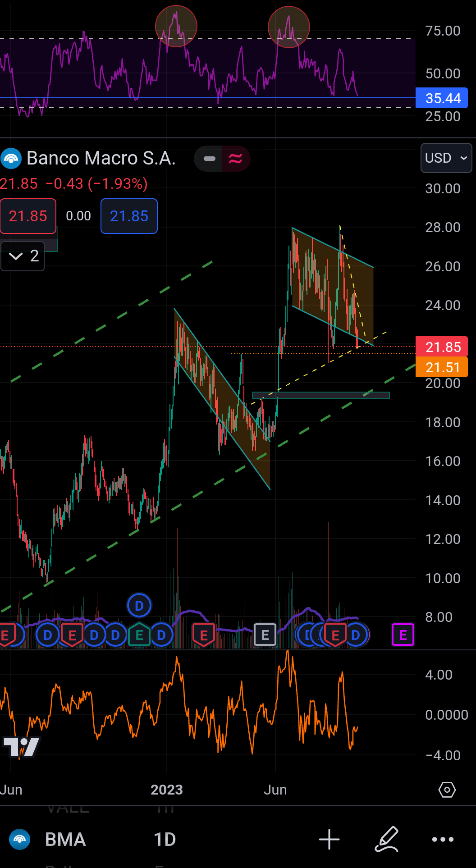Tap the red 21.85 sell price button

(28, 216)
